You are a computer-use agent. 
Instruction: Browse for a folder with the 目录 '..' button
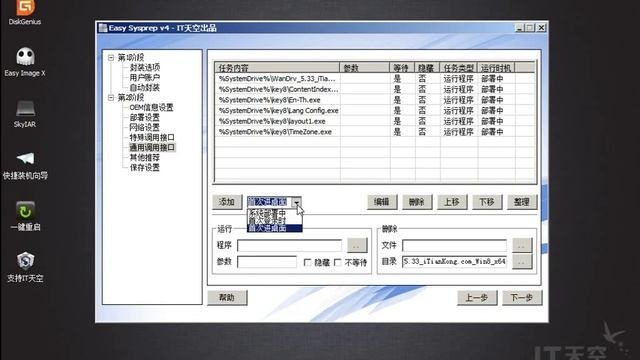coord(522,262)
